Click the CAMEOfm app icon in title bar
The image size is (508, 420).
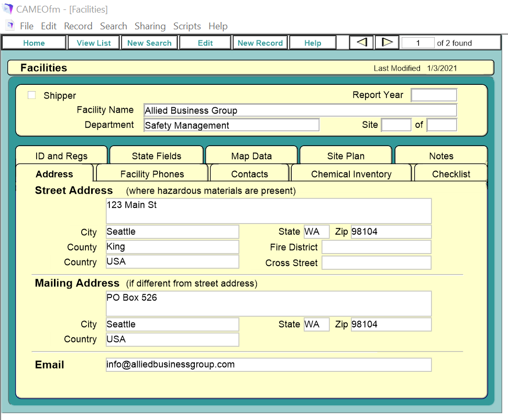[x=8, y=9]
